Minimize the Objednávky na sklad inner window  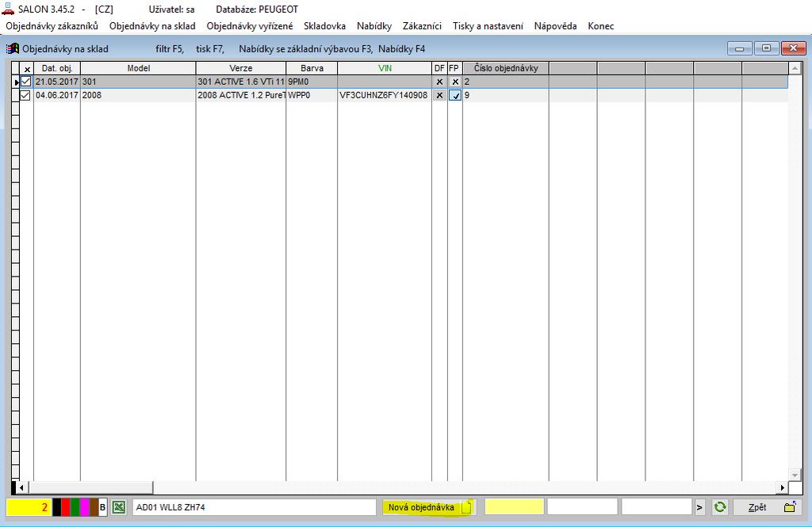point(740,48)
